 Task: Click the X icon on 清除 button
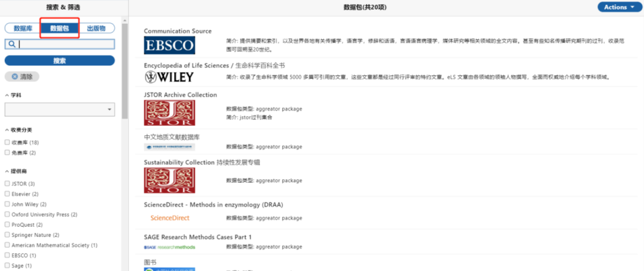coord(14,76)
